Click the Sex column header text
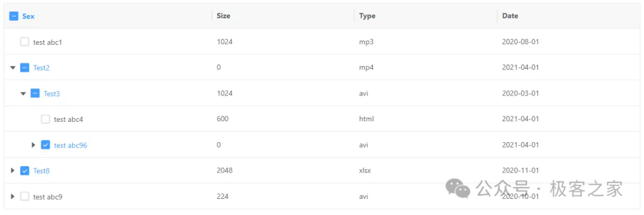Image resolution: width=644 pixels, height=215 pixels. (x=29, y=16)
